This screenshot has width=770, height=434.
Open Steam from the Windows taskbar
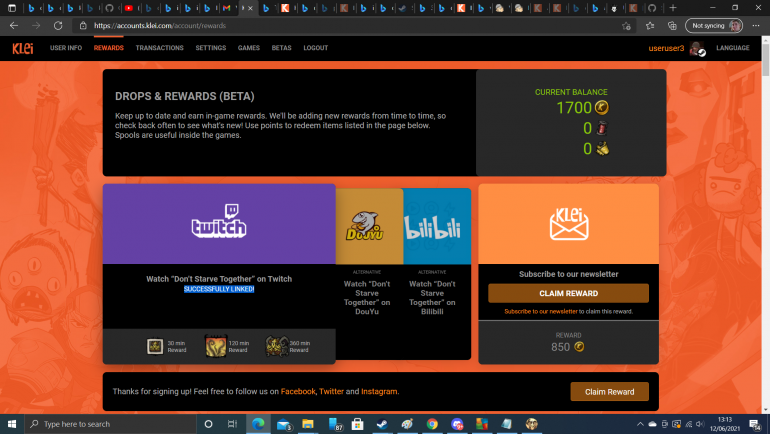click(381, 424)
